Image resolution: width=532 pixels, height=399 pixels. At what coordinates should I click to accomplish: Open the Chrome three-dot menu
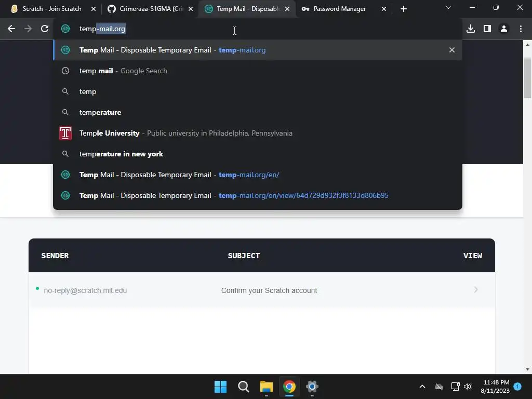coord(521,29)
